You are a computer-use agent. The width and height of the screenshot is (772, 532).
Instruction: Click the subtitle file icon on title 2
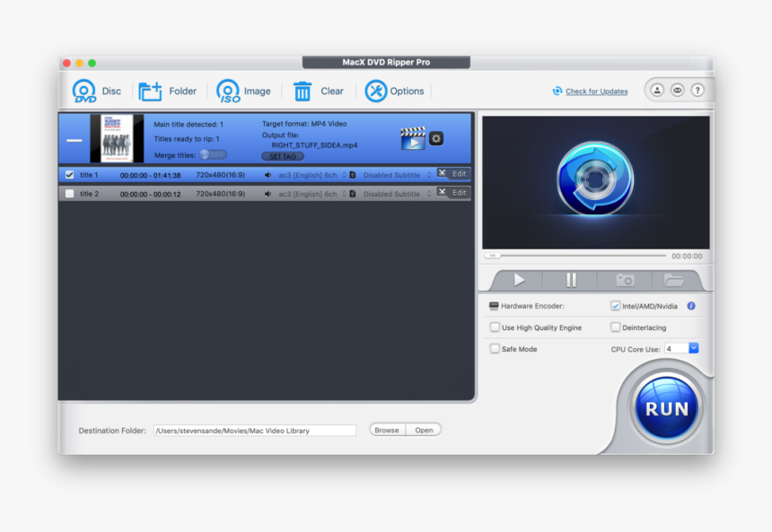[x=353, y=194]
